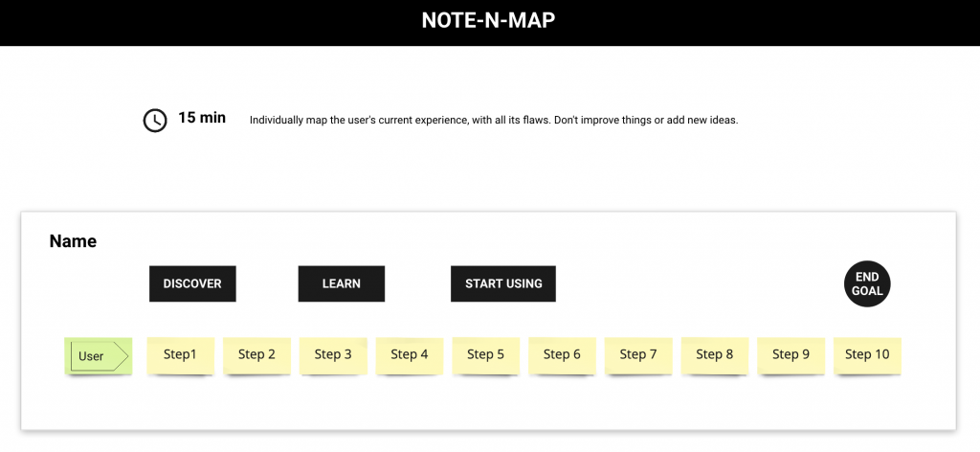
Task: Click the mapping instruction text
Action: click(x=494, y=120)
